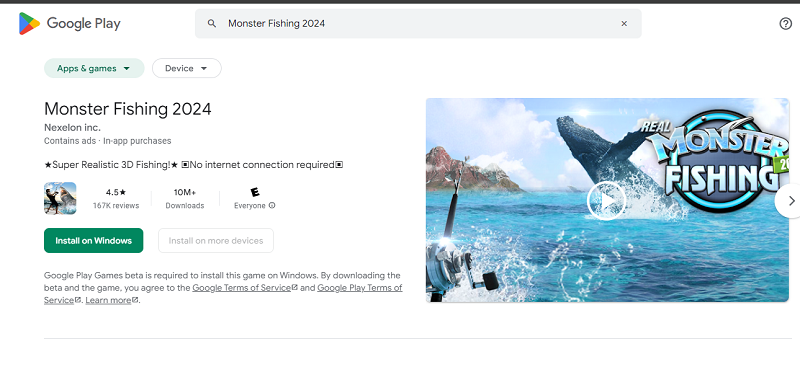Expand the Apps & games filter dropdown
Image resolution: width=800 pixels, height=375 pixels.
coord(94,68)
